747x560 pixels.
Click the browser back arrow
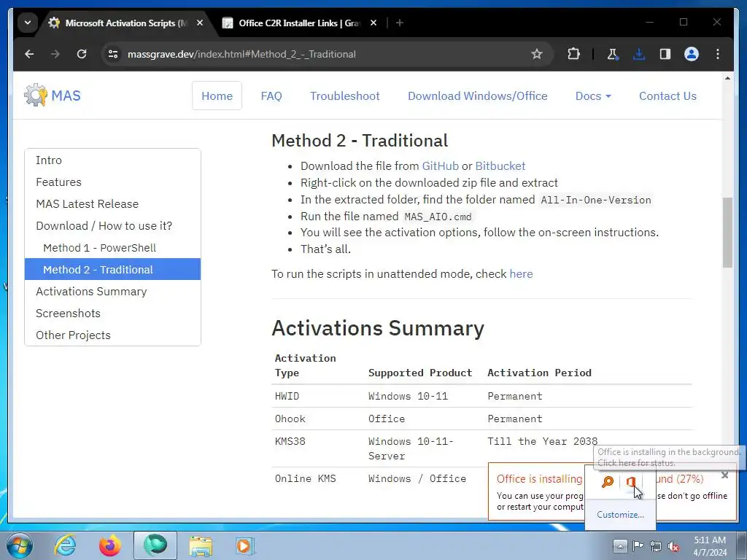click(29, 54)
